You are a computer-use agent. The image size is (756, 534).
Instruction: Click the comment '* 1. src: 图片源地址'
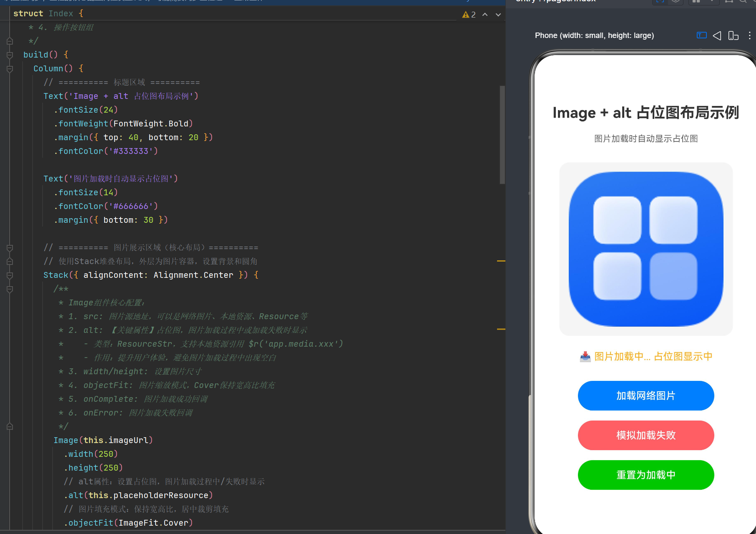coord(183,317)
